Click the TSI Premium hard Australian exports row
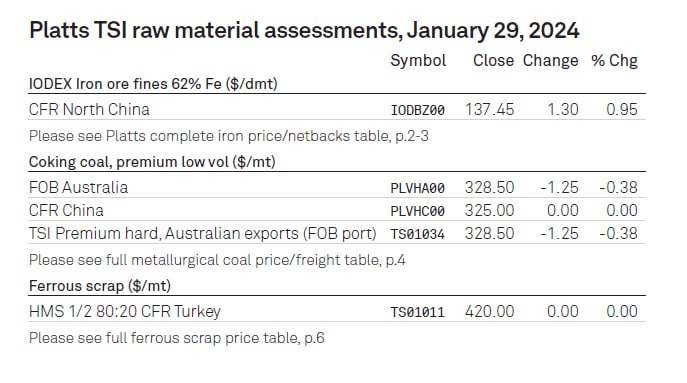 [336, 234]
